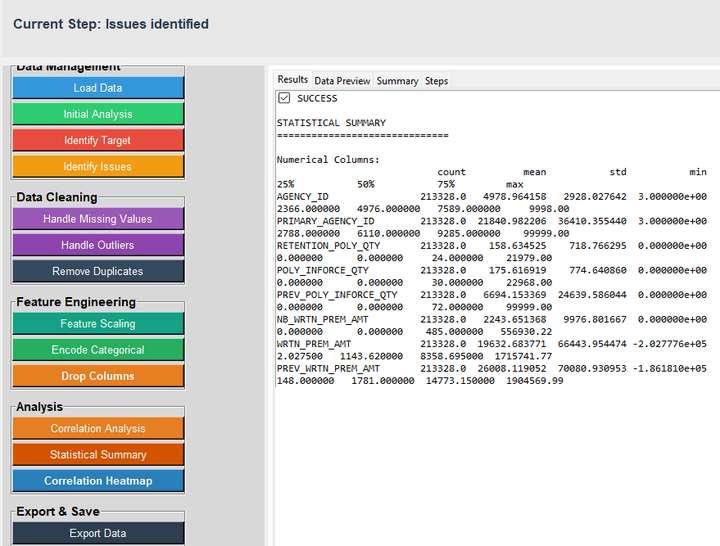Viewport: 720px width, 546px height.
Task: Show the Statistical Summary
Action: coord(98,455)
